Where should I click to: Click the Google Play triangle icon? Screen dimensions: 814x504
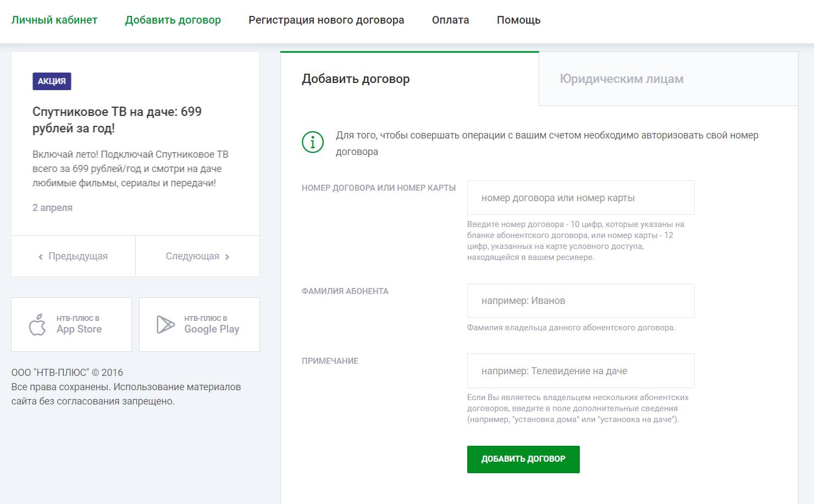pyautogui.click(x=165, y=325)
